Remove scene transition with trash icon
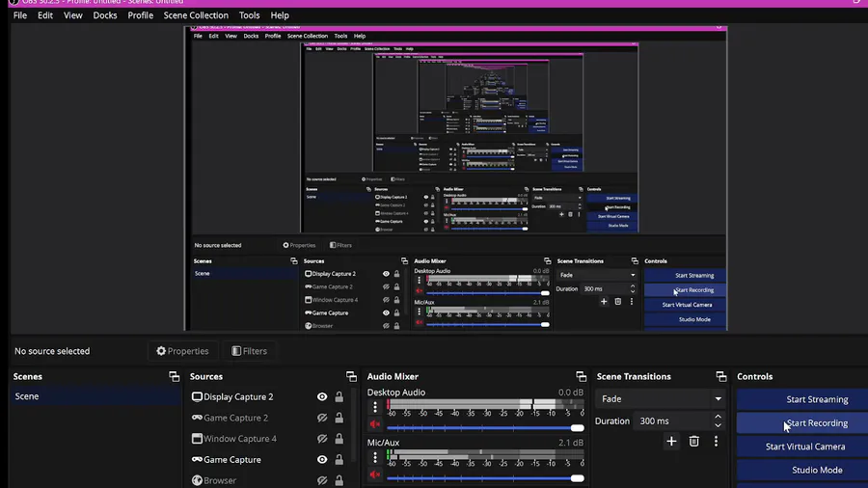The height and width of the screenshot is (488, 868). (x=693, y=442)
